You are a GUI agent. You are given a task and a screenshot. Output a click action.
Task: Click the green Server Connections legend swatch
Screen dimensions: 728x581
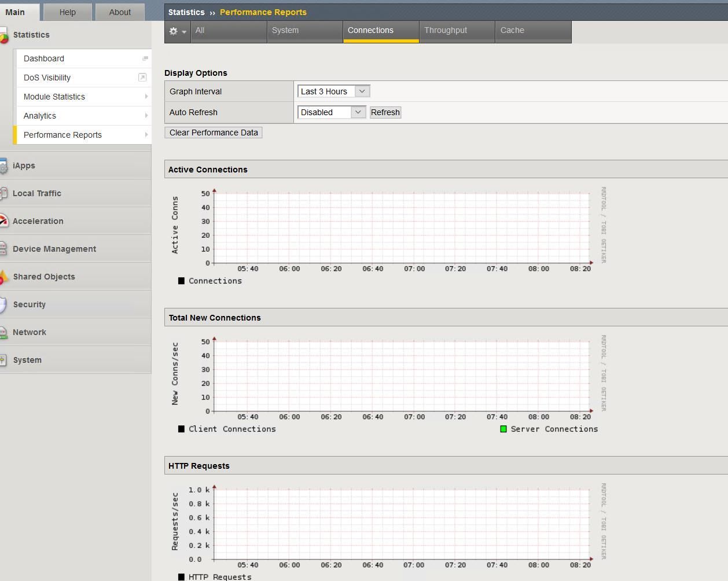tap(503, 429)
